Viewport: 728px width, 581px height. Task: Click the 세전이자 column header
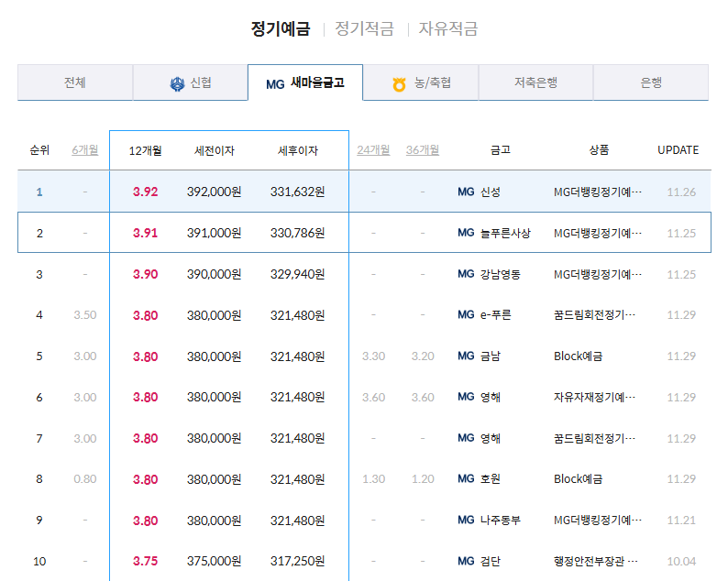214,151
